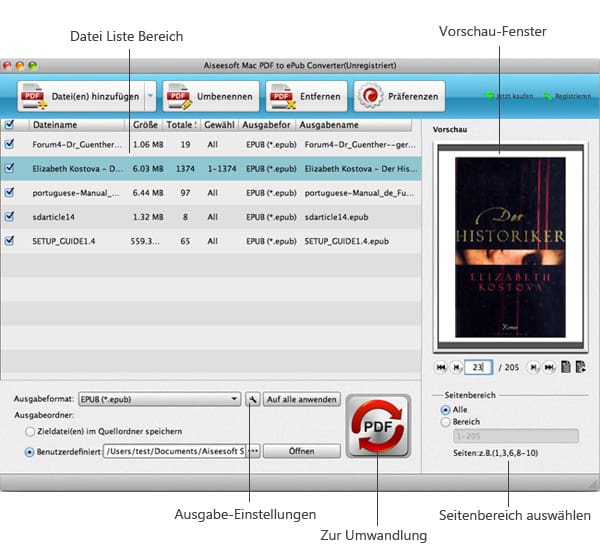Sort the list by Dateiname column header
This screenshot has height=550, width=600.
(x=78, y=125)
